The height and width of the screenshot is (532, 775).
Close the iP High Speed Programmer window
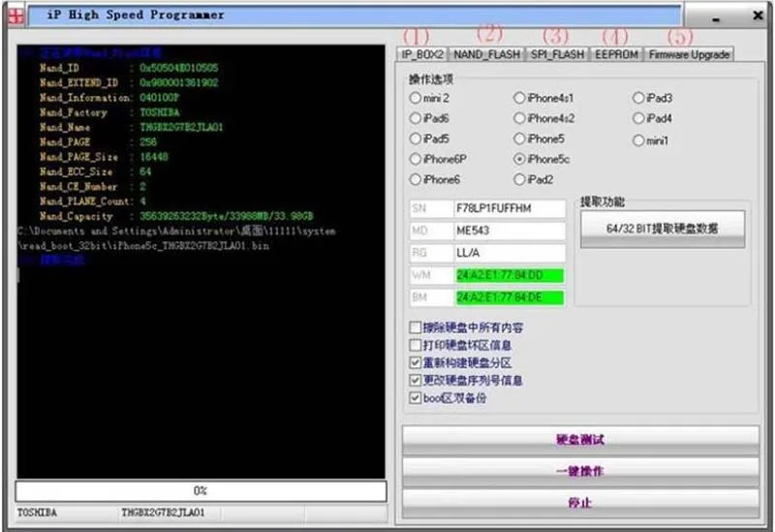[x=758, y=16]
